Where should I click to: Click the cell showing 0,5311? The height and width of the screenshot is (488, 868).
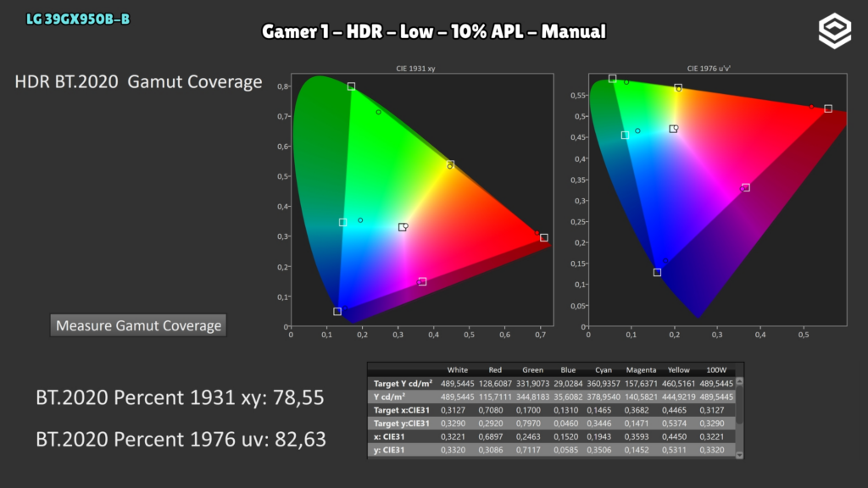point(674,450)
